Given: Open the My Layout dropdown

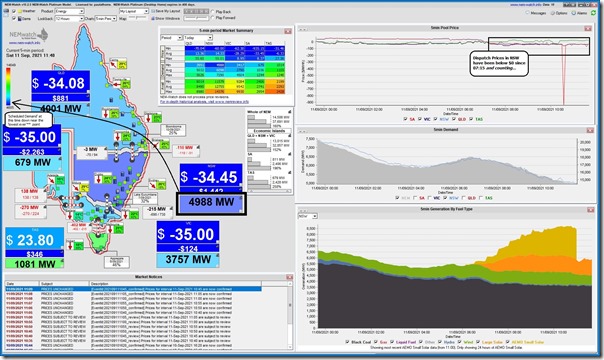Looking at the screenshot, I should (134, 11).
